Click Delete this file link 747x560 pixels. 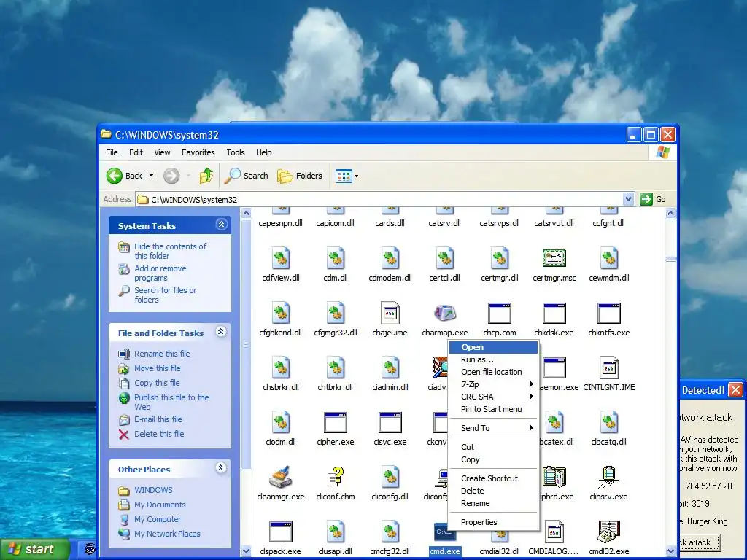point(159,434)
